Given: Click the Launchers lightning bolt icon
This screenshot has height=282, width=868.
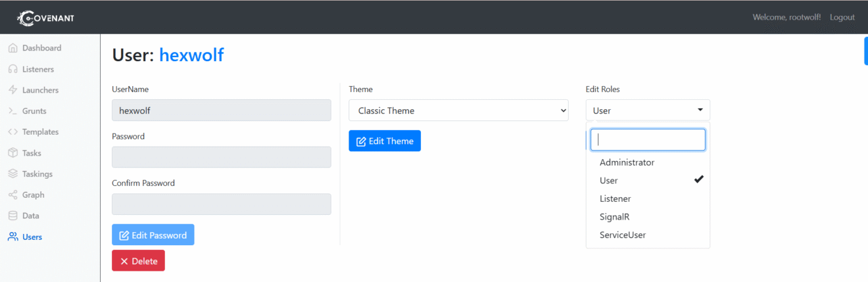Looking at the screenshot, I should 13,90.
